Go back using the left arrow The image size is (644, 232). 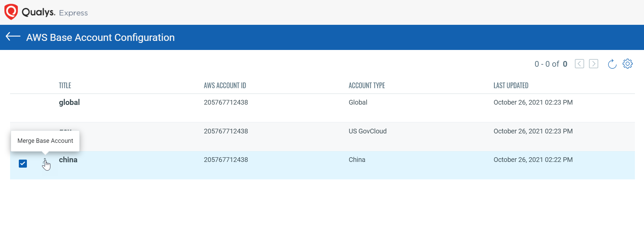pos(13,37)
